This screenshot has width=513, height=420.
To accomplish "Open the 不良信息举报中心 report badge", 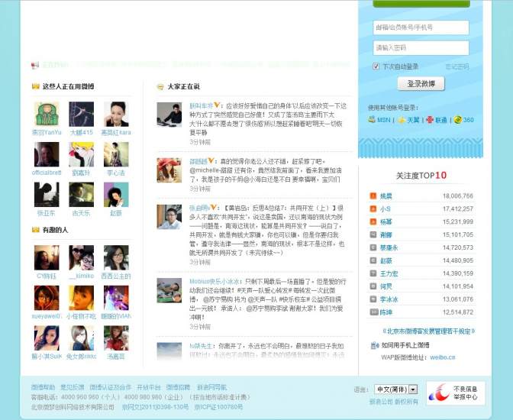I will [456, 393].
